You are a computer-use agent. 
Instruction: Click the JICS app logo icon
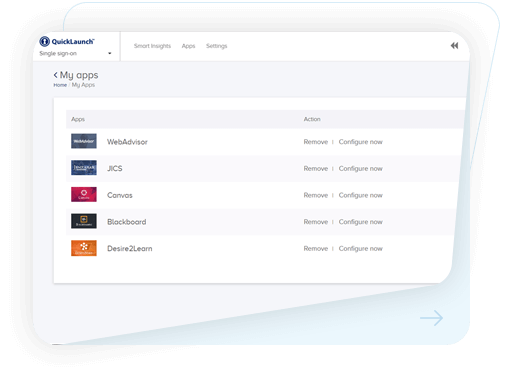[84, 168]
